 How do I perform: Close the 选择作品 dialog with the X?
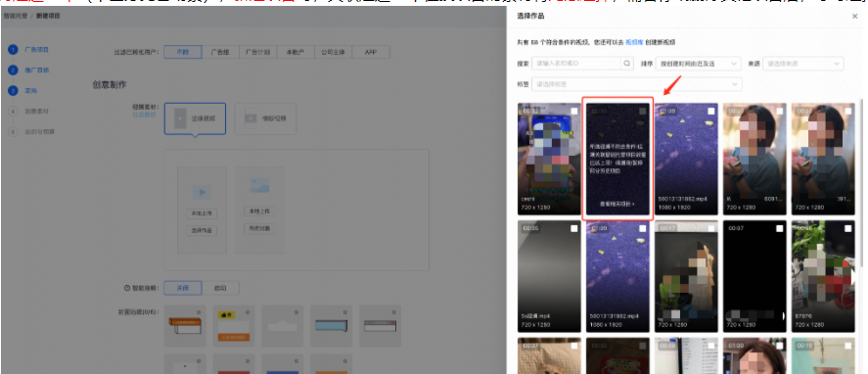tap(854, 17)
